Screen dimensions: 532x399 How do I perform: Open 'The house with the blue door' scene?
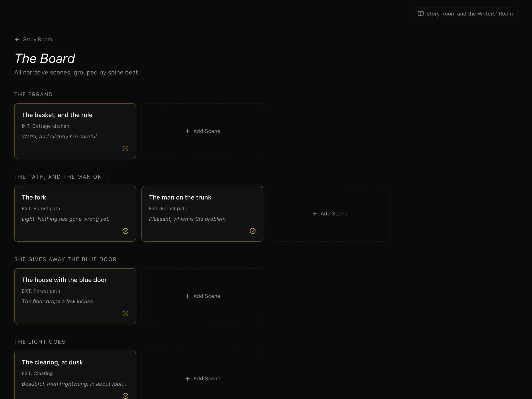coord(75,296)
